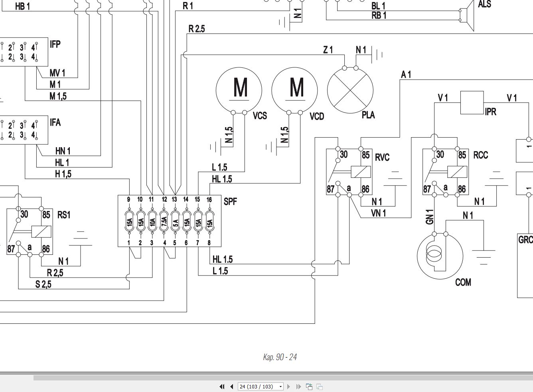Click the 'MV 1' wire label
Screen dimensions: 533x392
[57, 73]
